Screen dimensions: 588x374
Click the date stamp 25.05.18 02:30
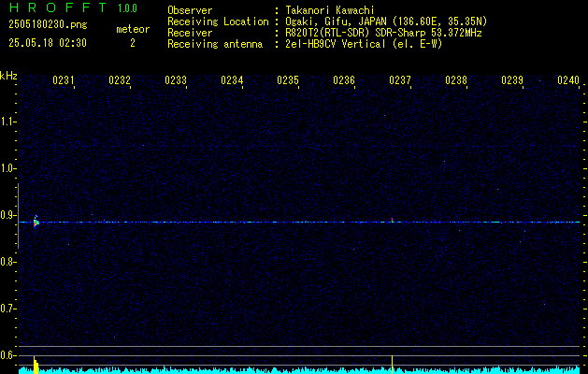click(48, 43)
